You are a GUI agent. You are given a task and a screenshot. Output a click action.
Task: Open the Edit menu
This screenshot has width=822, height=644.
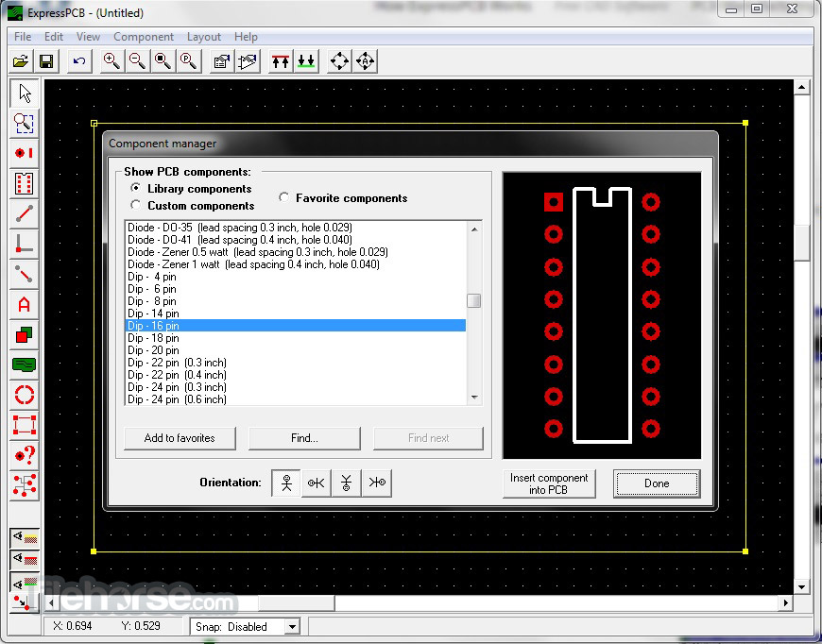tap(54, 37)
